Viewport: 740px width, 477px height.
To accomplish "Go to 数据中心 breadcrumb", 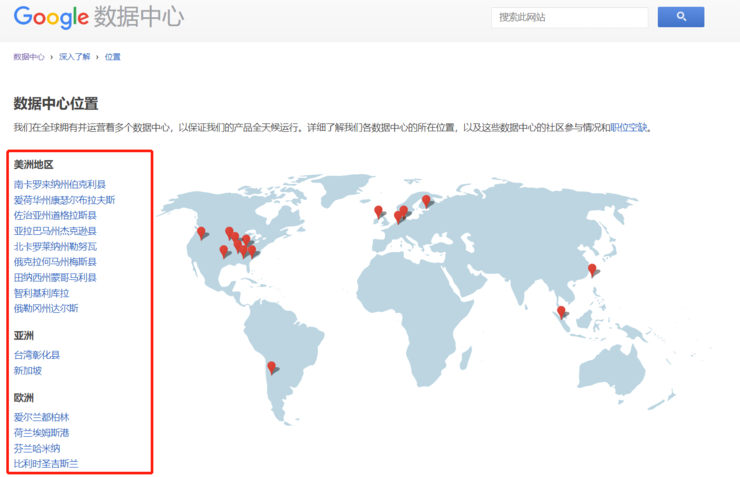I will pos(29,57).
